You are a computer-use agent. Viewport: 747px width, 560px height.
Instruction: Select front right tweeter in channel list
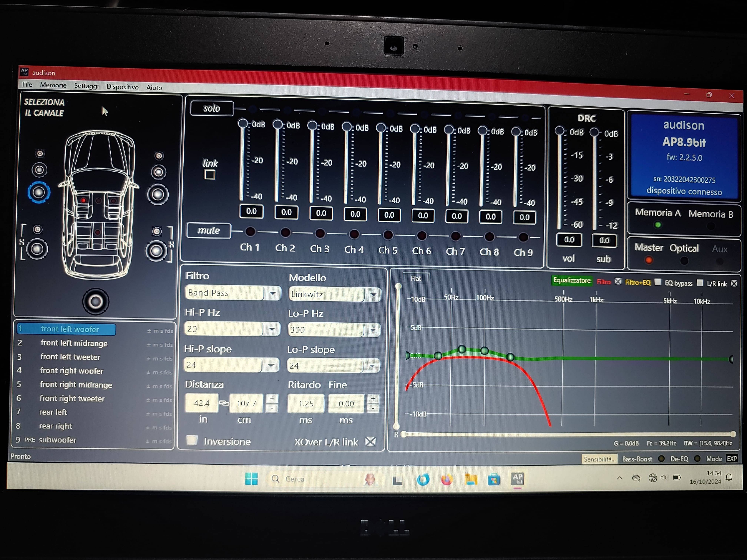tap(94, 399)
